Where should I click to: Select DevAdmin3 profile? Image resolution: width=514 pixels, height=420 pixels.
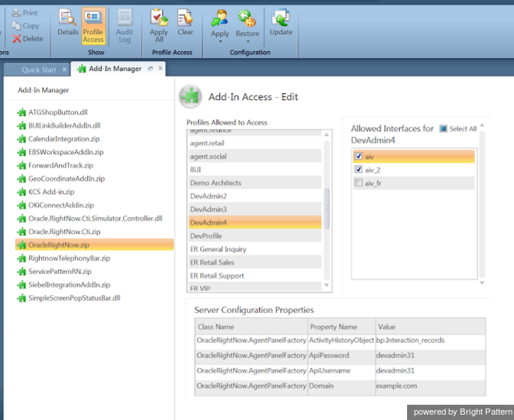click(255, 209)
